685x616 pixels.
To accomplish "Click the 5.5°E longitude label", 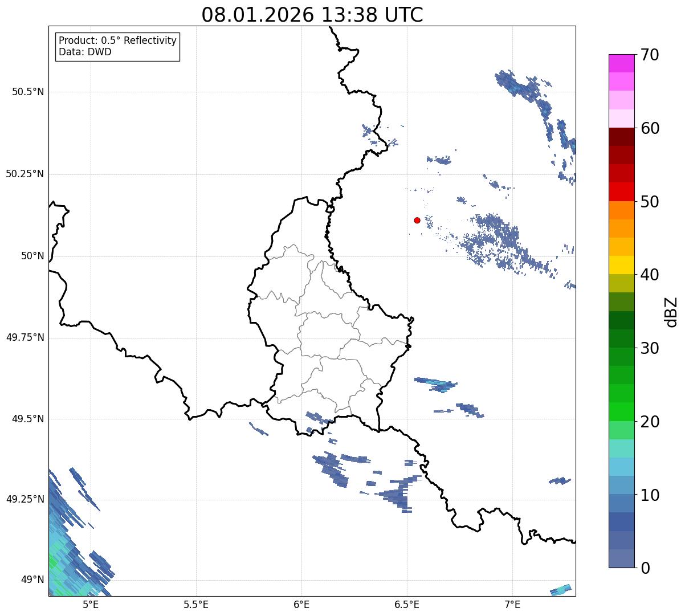I will [x=196, y=604].
